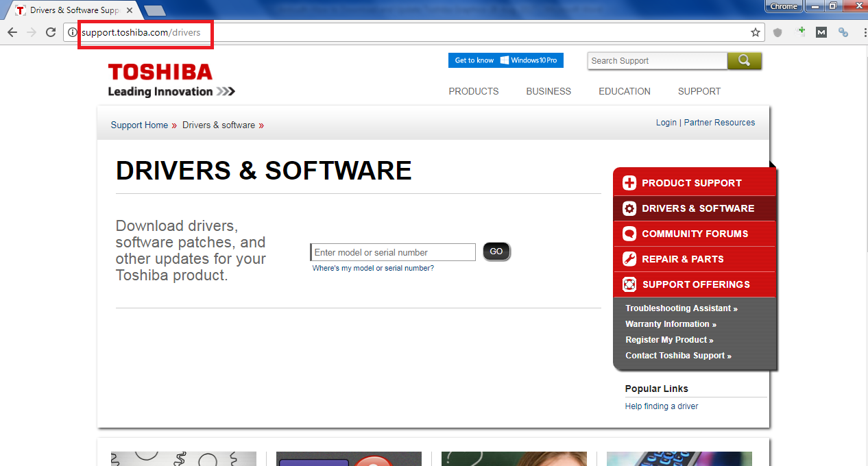Open COMMUNITY FORUMS sidebar item
This screenshot has height=466, width=868.
coord(695,234)
